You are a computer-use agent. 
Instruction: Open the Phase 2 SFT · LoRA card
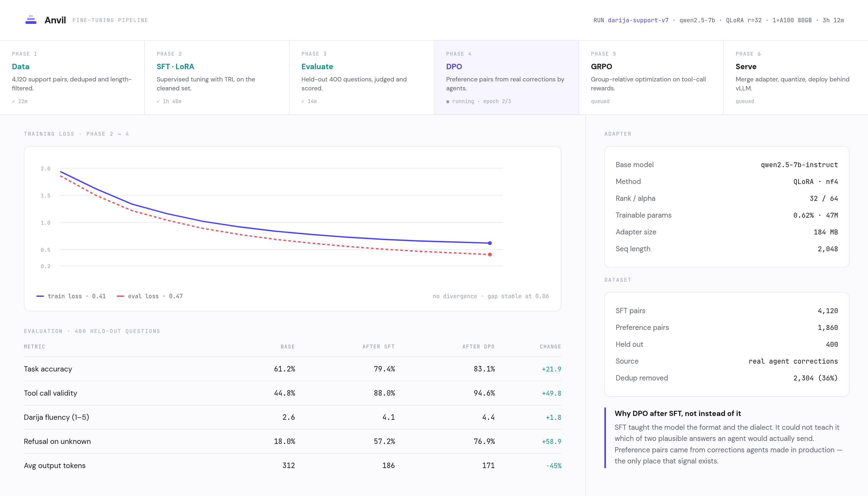pos(217,78)
